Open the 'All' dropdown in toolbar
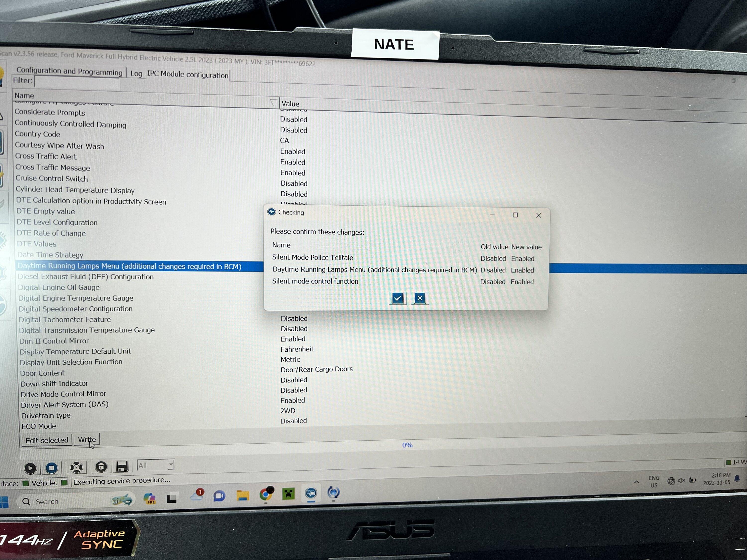 156,465
